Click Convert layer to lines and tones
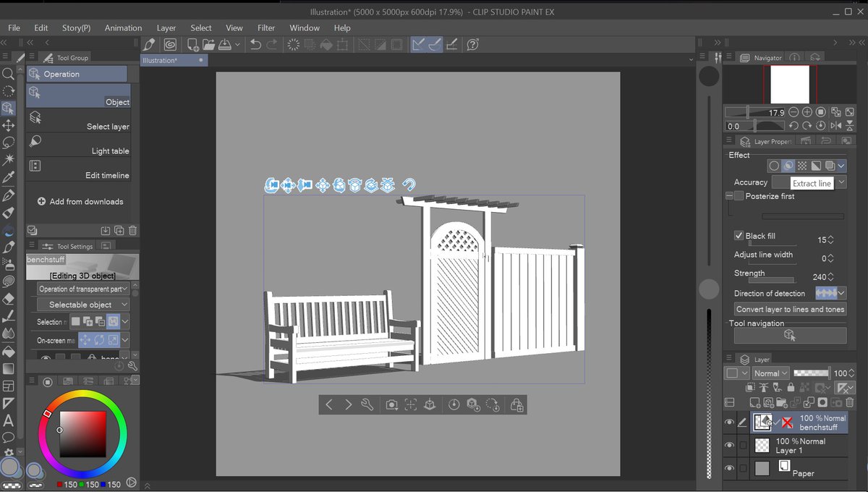Screen dimensions: 868x492 pyautogui.click(x=790, y=309)
